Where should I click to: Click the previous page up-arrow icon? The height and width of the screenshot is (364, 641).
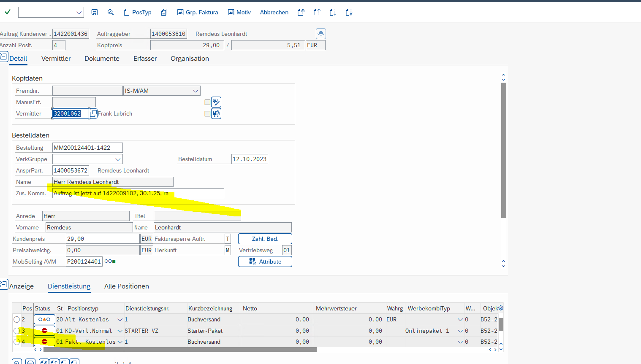coord(317,12)
